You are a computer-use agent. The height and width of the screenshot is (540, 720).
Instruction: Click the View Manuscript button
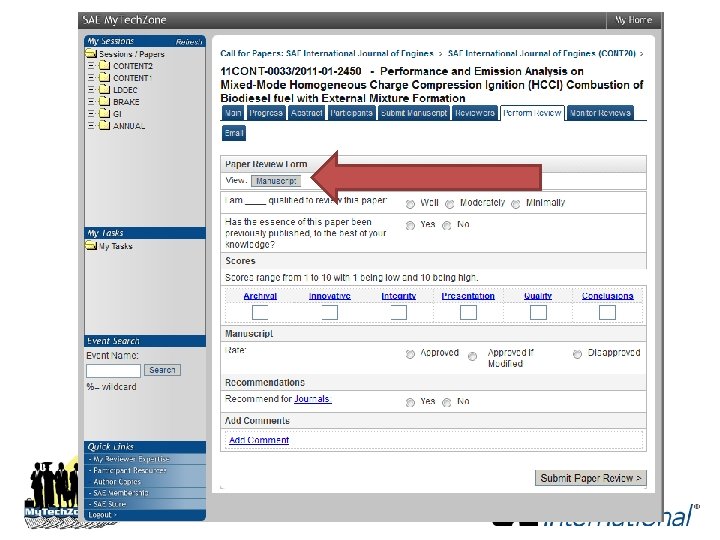(276, 181)
